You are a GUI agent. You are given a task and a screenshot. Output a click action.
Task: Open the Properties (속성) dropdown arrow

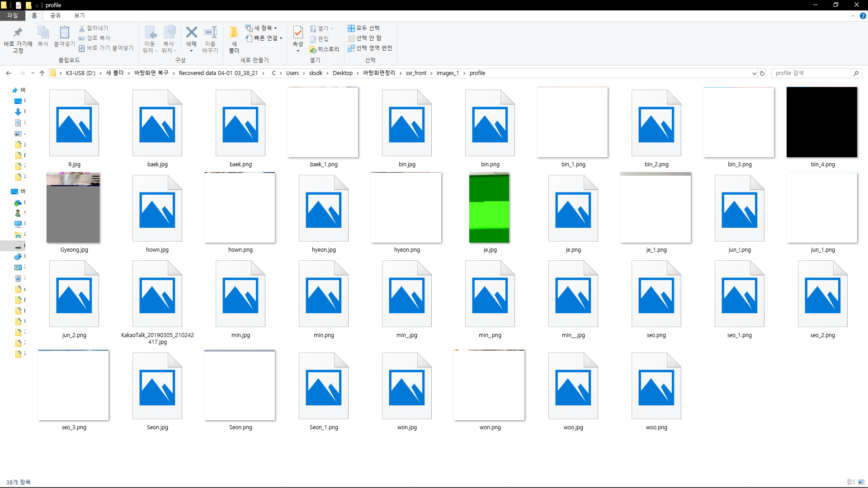[298, 51]
